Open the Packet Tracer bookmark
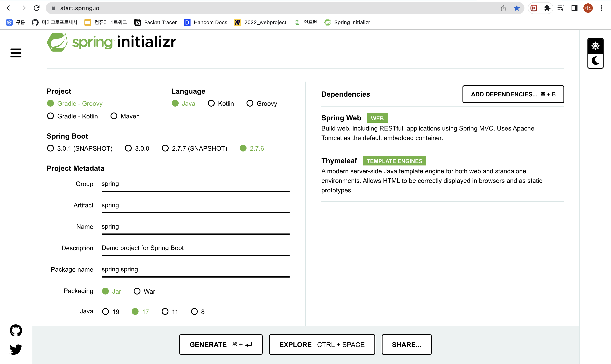This screenshot has width=611, height=364. tap(156, 22)
